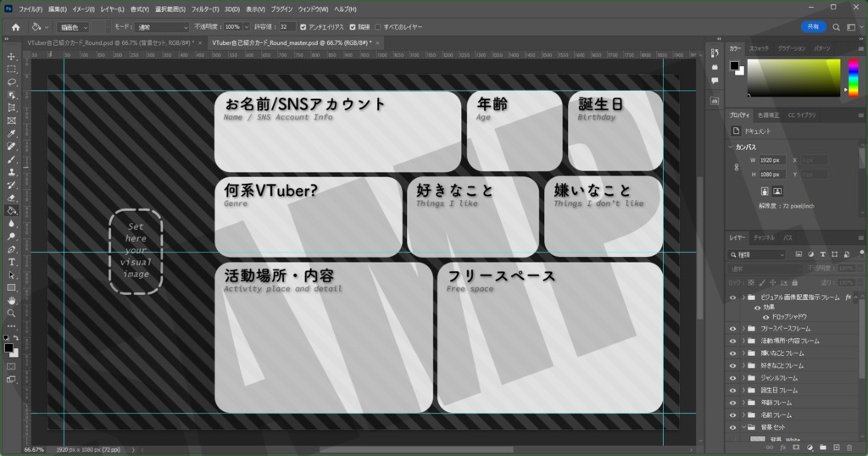Select the Move tool
868x456 pixels.
coord(11,57)
